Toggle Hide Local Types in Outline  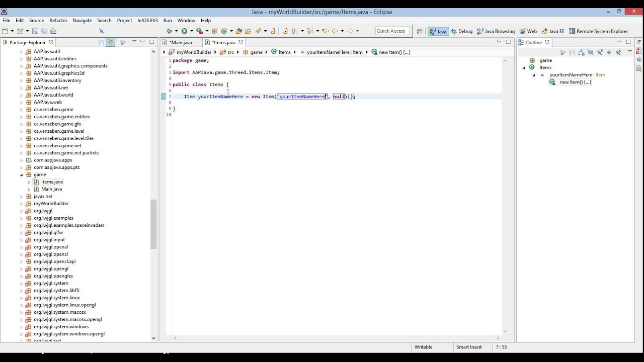tap(618, 52)
